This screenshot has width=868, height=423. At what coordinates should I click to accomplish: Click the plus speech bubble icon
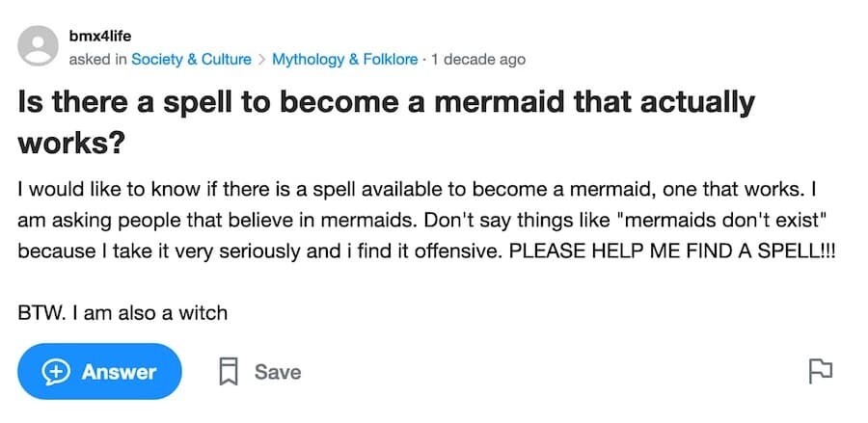57,372
